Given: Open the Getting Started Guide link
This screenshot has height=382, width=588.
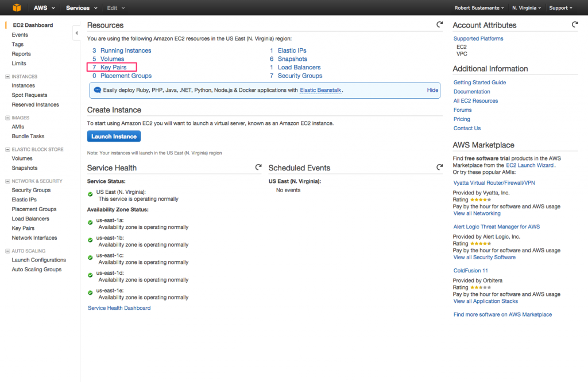Looking at the screenshot, I should coord(479,83).
